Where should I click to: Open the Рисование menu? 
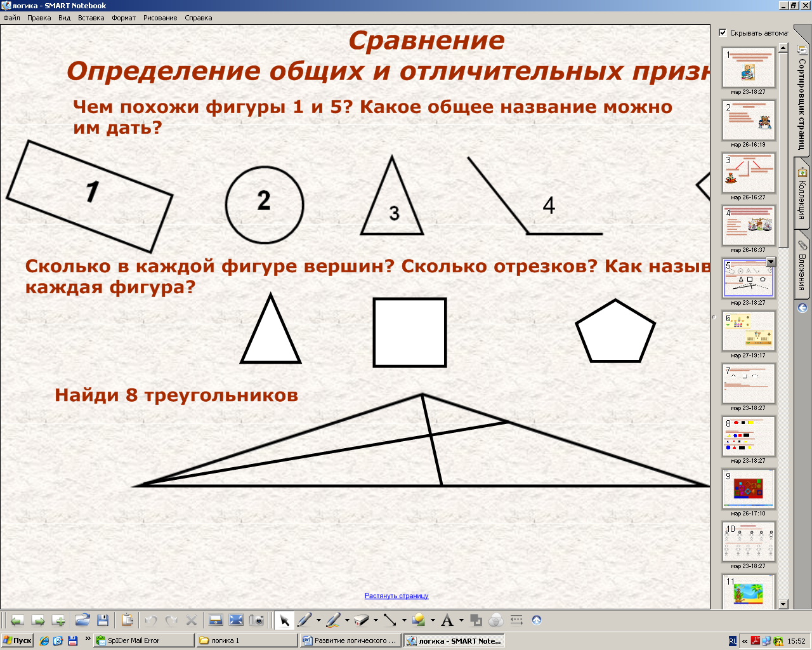coord(160,18)
